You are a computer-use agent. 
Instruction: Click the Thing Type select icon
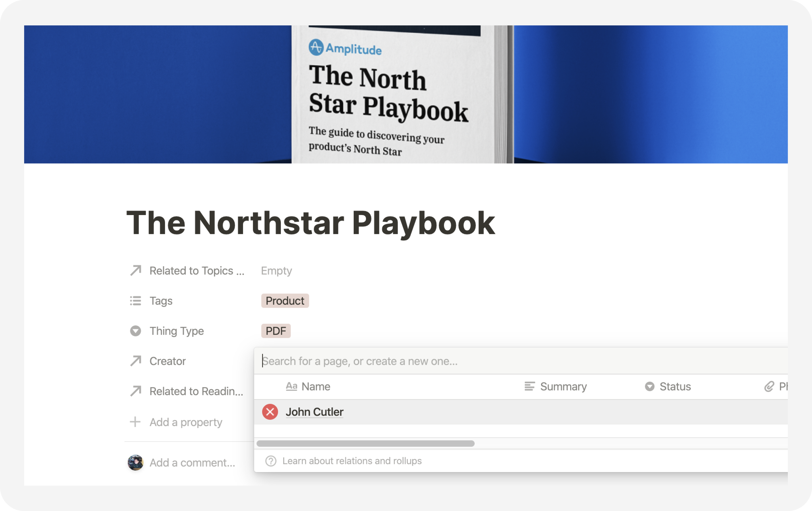tap(136, 331)
